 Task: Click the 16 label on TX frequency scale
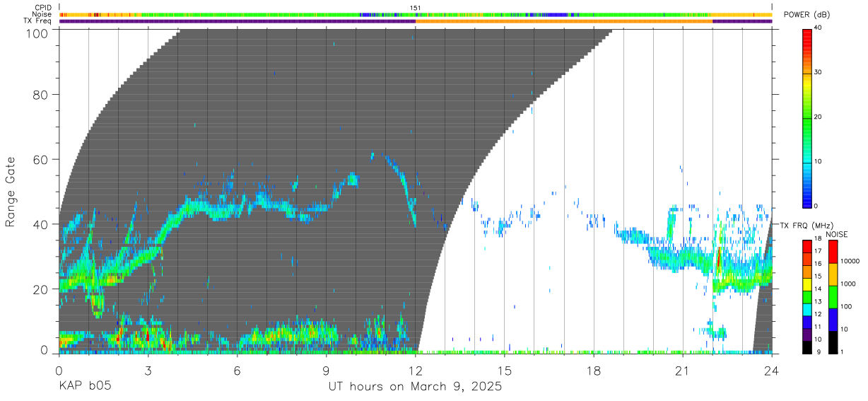[819, 265]
